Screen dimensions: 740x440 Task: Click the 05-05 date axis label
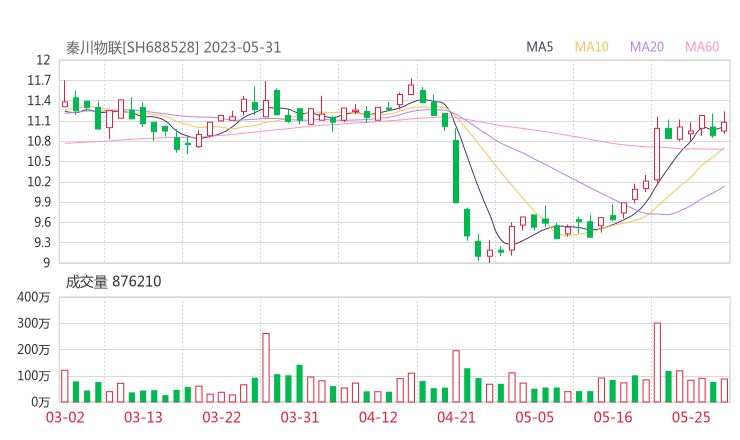(x=535, y=417)
